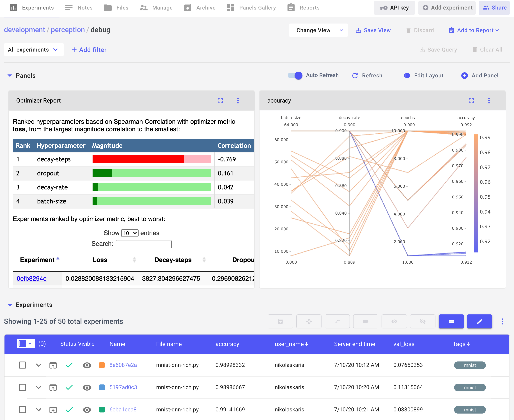Click the Add filter button
This screenshot has width=514, height=420.
(89, 50)
